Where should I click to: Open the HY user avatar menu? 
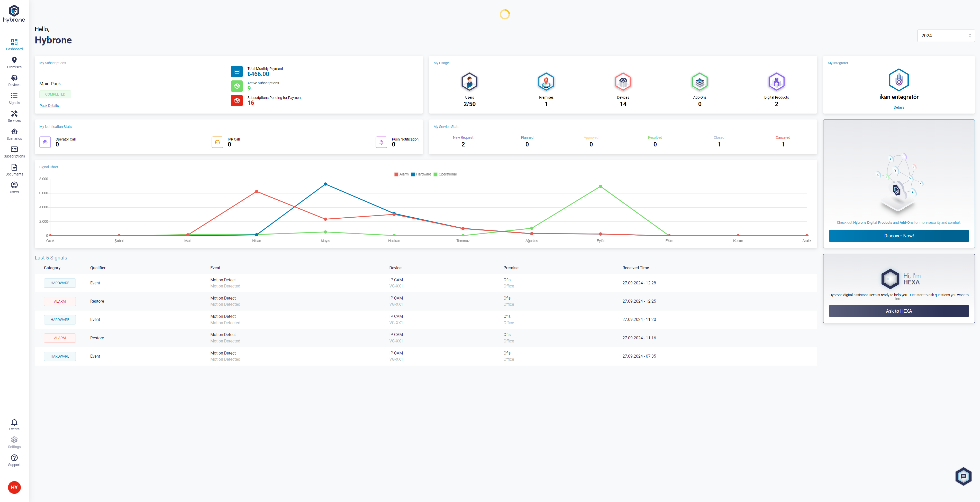14,487
